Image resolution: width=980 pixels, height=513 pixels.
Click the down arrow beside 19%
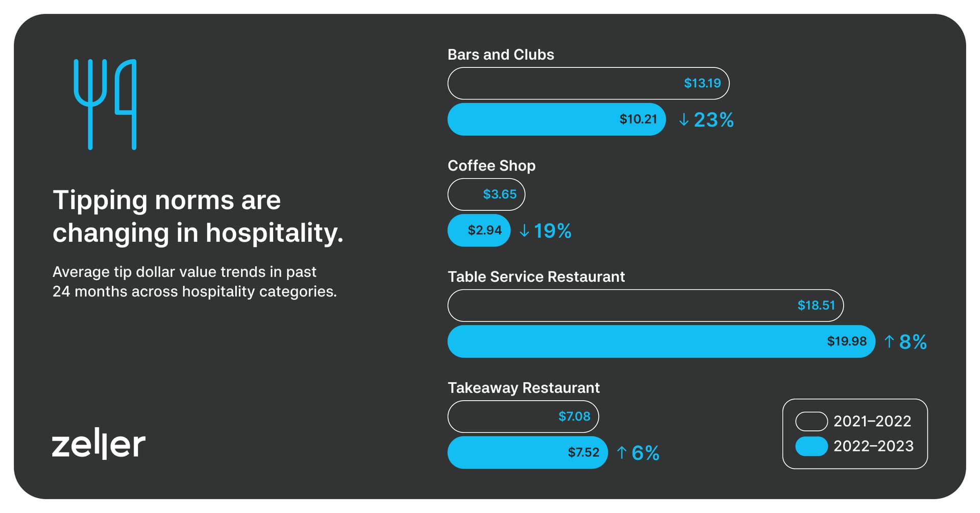point(524,231)
